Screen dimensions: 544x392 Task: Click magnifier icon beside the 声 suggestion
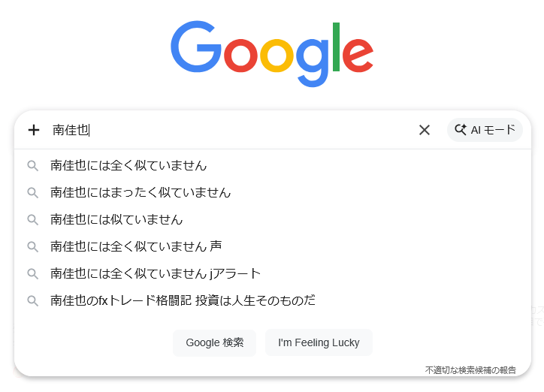33,247
